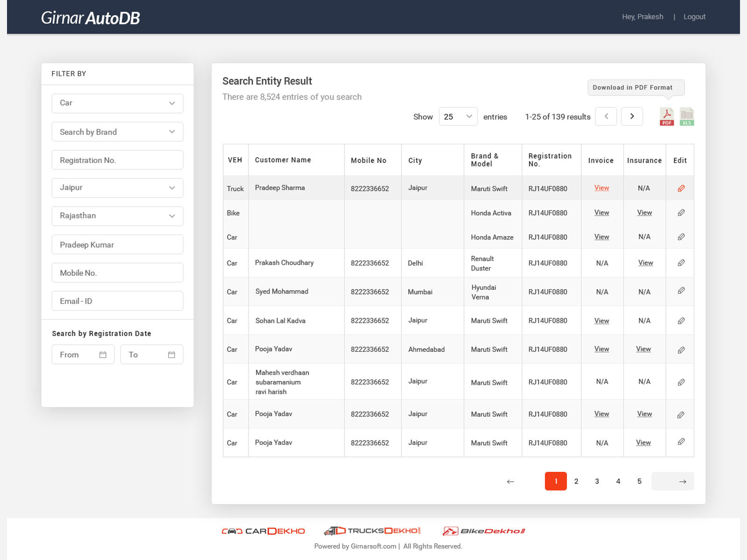Viewport: 747px width, 560px height.
Task: Click the Registration No. filter field
Action: click(117, 160)
